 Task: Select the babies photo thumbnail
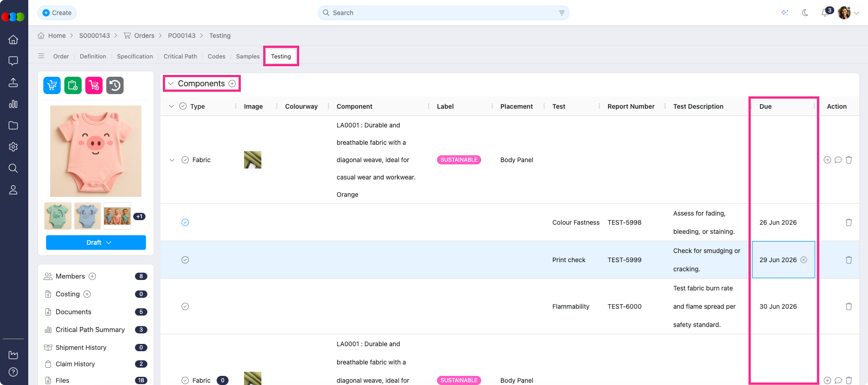click(117, 216)
